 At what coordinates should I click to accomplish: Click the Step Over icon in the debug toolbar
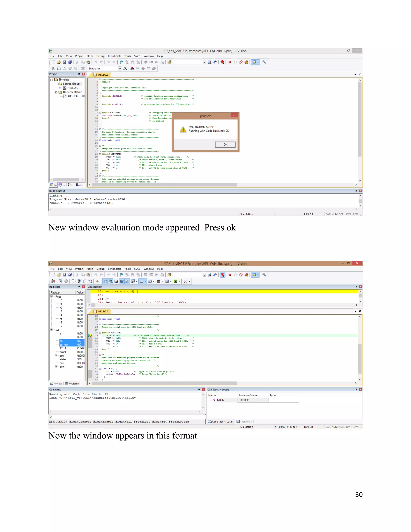pos(79,281)
